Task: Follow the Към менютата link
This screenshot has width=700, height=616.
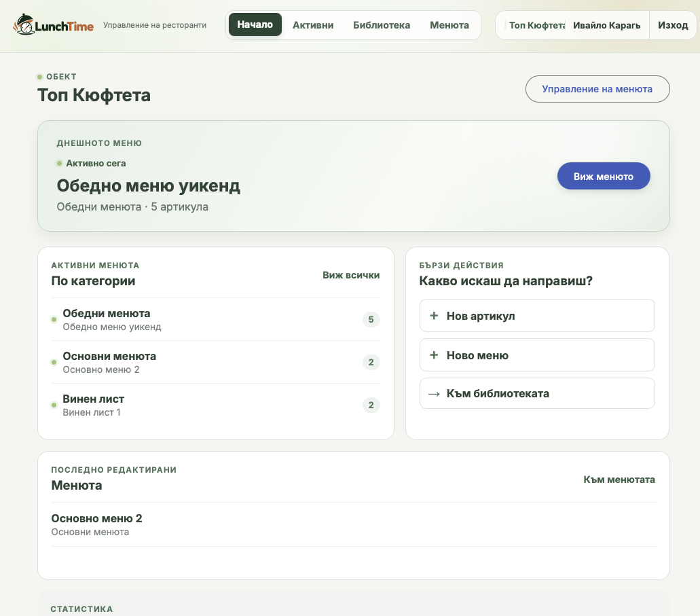Action: [619, 479]
